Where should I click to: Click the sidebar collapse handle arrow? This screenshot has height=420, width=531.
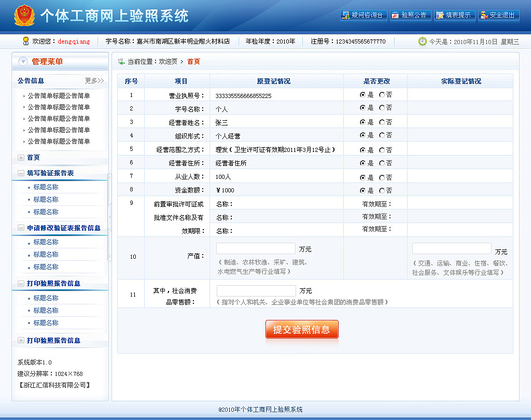tap(109, 217)
